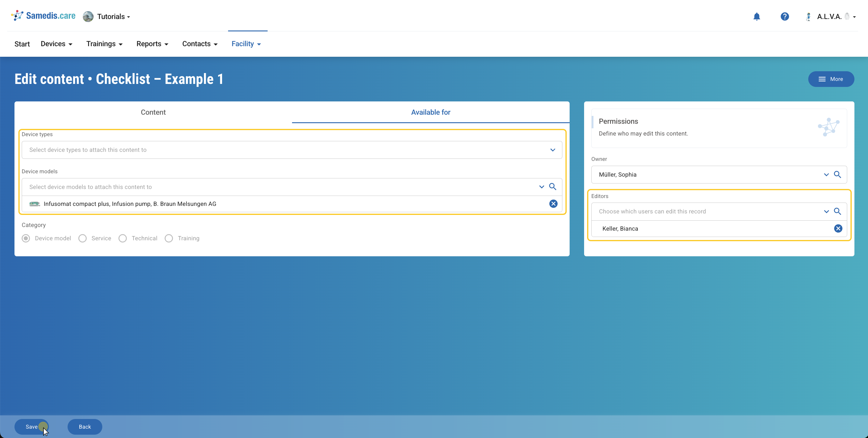The height and width of the screenshot is (438, 868).
Task: Click the Save button
Action: (31, 427)
